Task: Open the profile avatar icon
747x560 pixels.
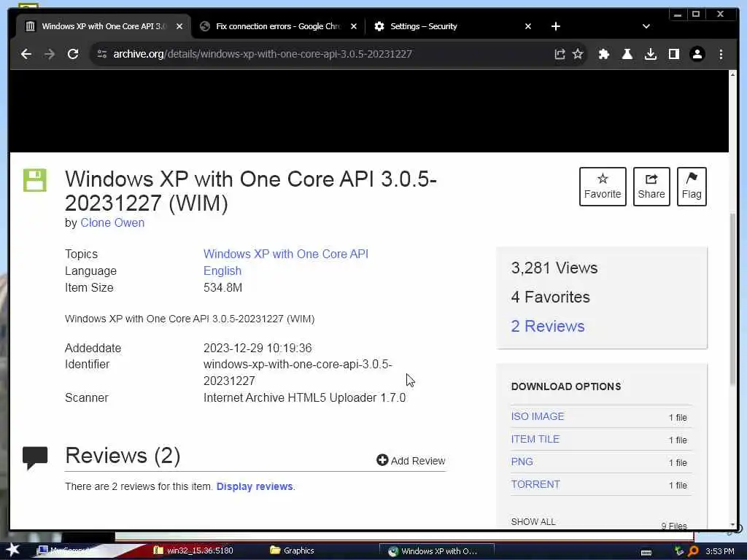Action: click(x=697, y=54)
